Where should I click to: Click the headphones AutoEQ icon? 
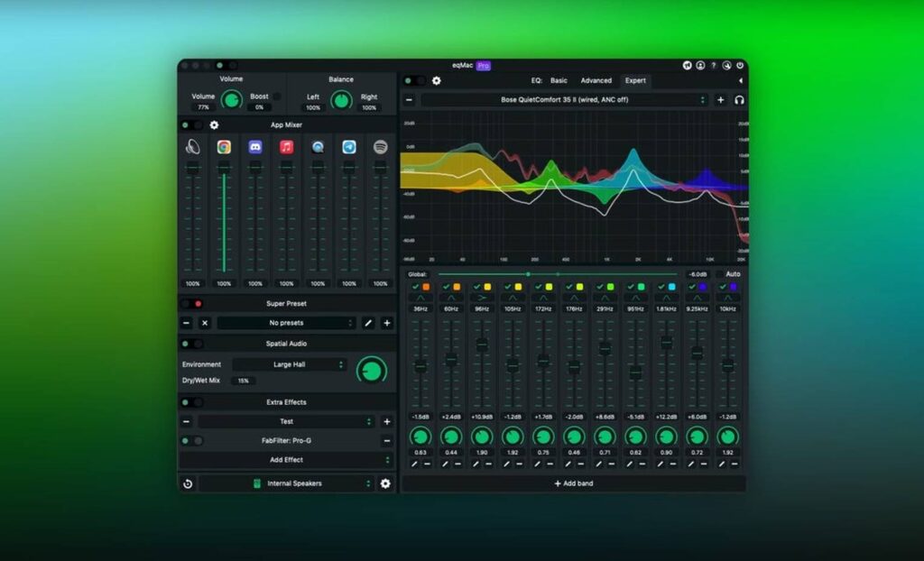point(739,100)
